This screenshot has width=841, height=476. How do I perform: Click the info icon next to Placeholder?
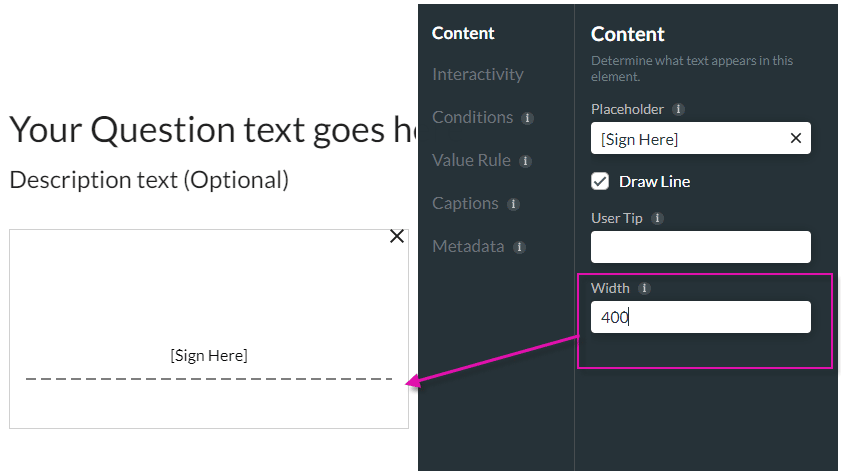(x=678, y=109)
